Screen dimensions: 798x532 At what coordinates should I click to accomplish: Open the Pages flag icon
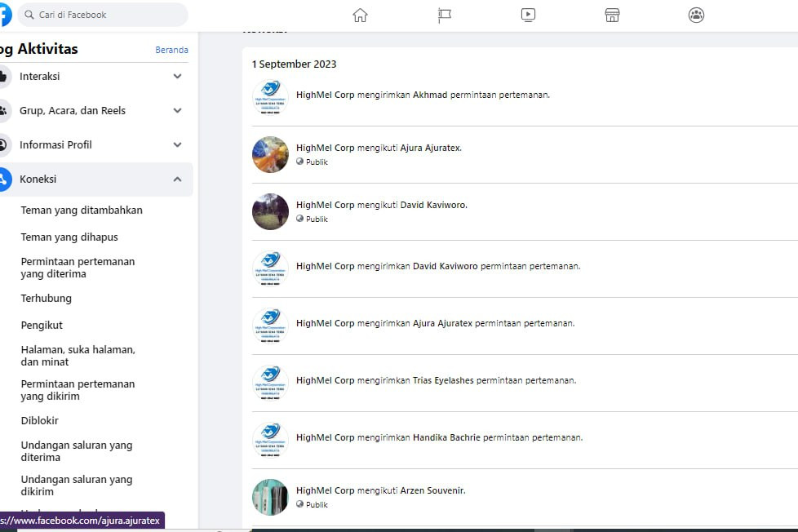pos(445,16)
